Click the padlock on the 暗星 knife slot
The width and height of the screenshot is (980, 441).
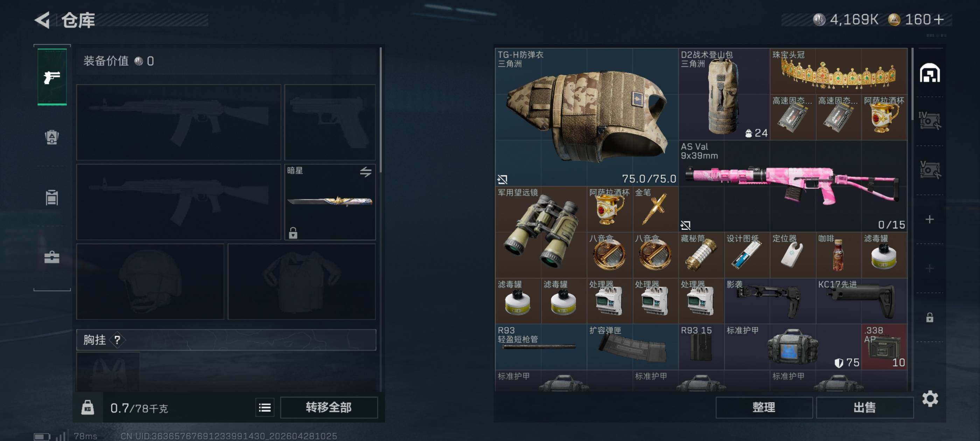(x=293, y=232)
